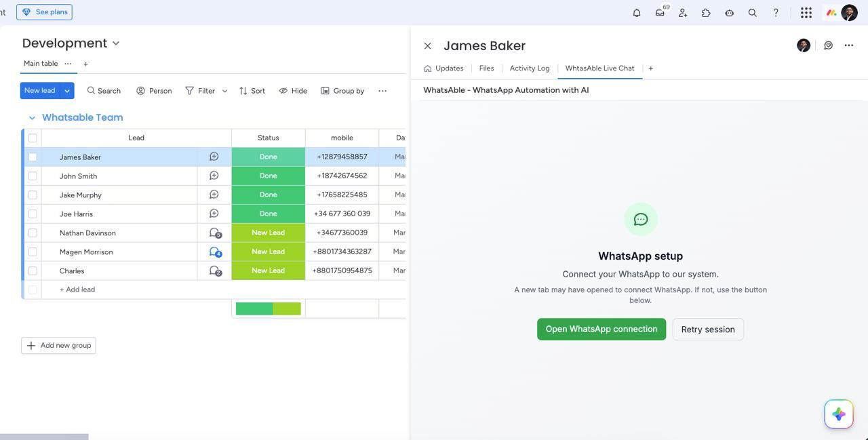868x440 pixels.
Task: Open the robot assistant icon in top bar
Action: tap(729, 12)
